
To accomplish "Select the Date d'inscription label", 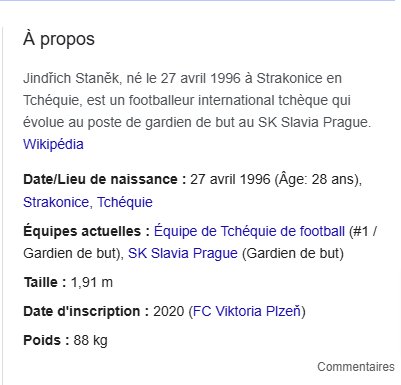I will pyautogui.click(x=86, y=311).
